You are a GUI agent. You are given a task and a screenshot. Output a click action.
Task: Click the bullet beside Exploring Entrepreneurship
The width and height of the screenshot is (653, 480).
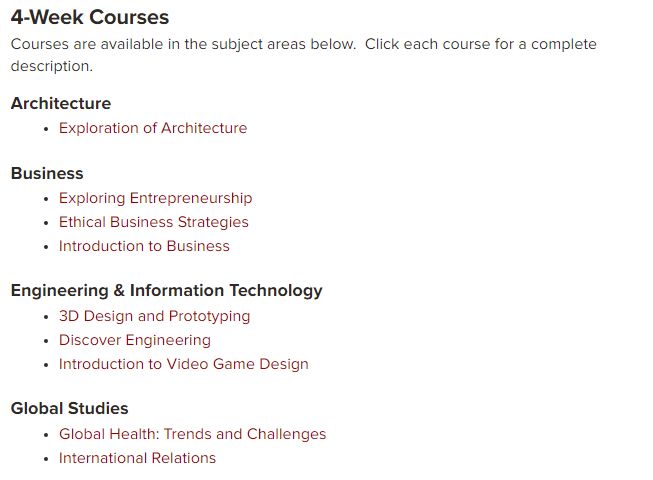tap(46, 199)
